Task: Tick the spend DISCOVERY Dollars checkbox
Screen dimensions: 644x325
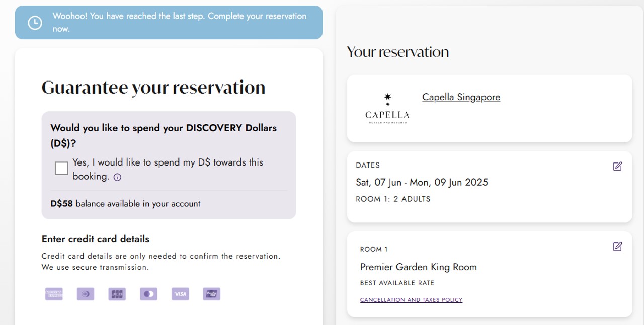Action: (x=61, y=169)
